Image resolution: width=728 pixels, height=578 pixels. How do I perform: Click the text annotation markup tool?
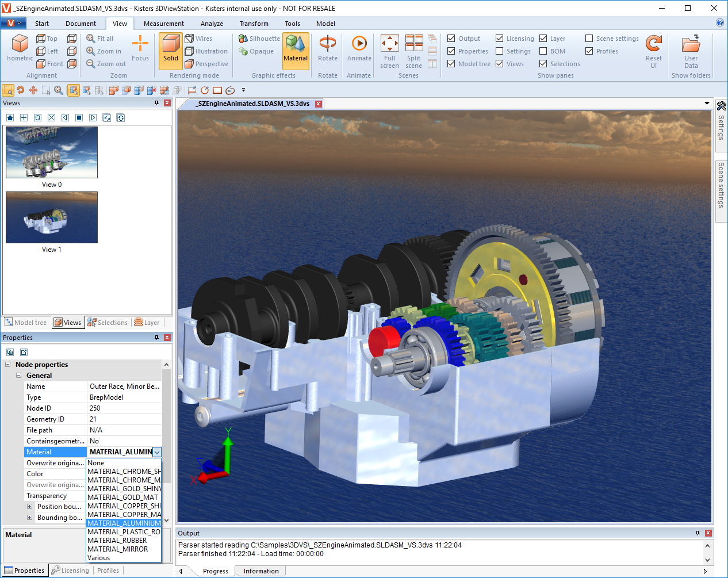tap(192, 90)
